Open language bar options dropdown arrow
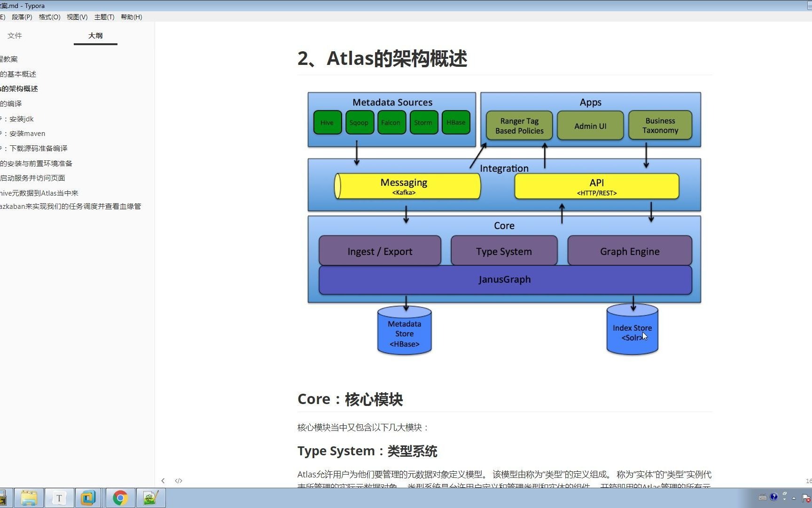This screenshot has height=508, width=812. pos(784,499)
